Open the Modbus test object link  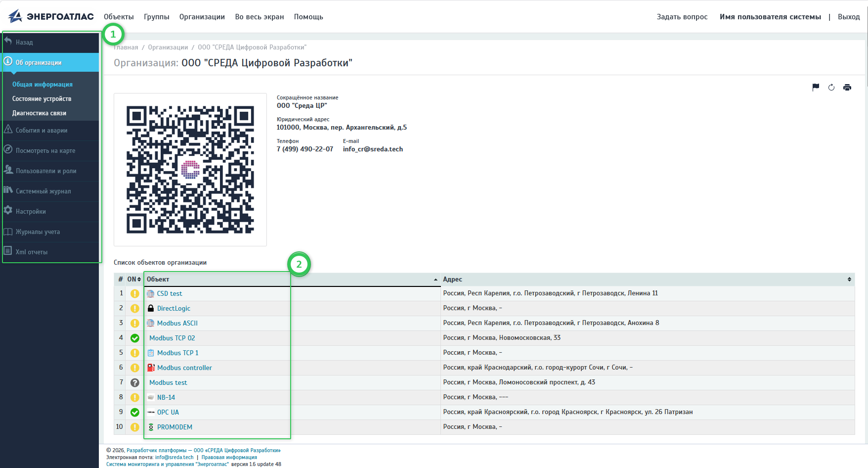pyautogui.click(x=168, y=382)
